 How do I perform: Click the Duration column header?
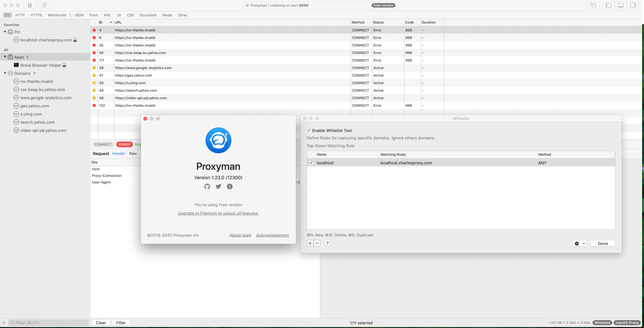tap(432, 22)
